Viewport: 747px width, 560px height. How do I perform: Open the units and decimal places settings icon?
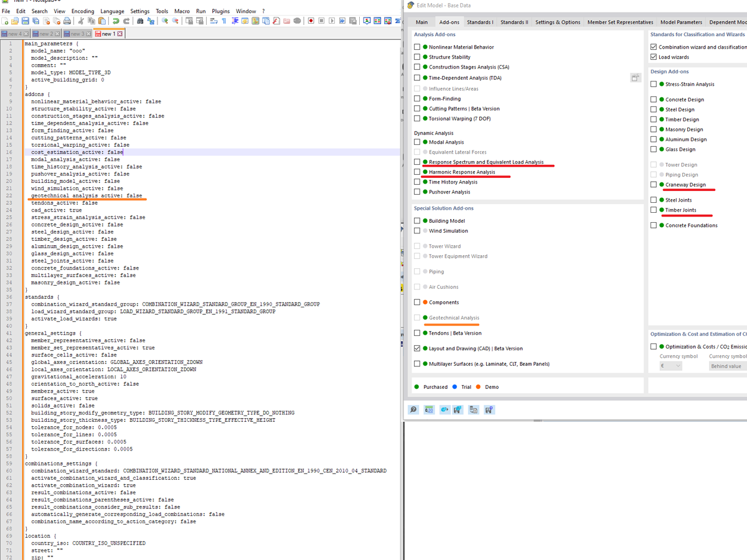pyautogui.click(x=428, y=409)
